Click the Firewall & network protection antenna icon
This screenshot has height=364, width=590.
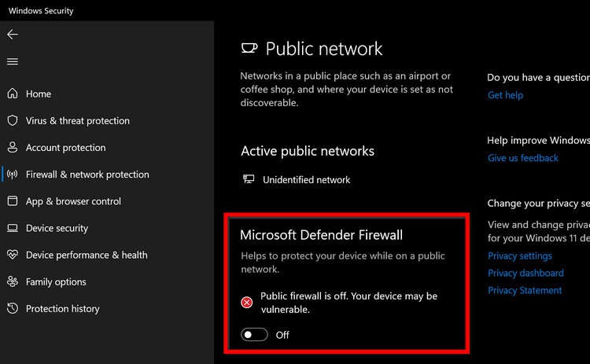(x=13, y=175)
